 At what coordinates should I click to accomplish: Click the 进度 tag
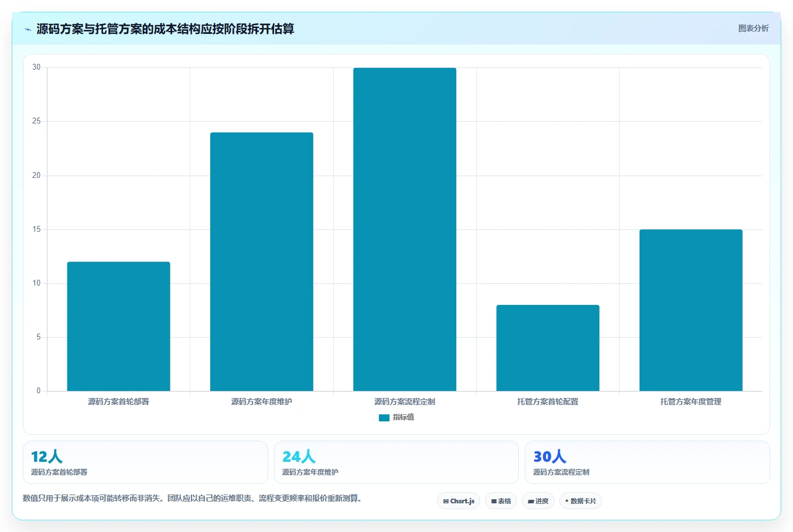click(x=538, y=501)
